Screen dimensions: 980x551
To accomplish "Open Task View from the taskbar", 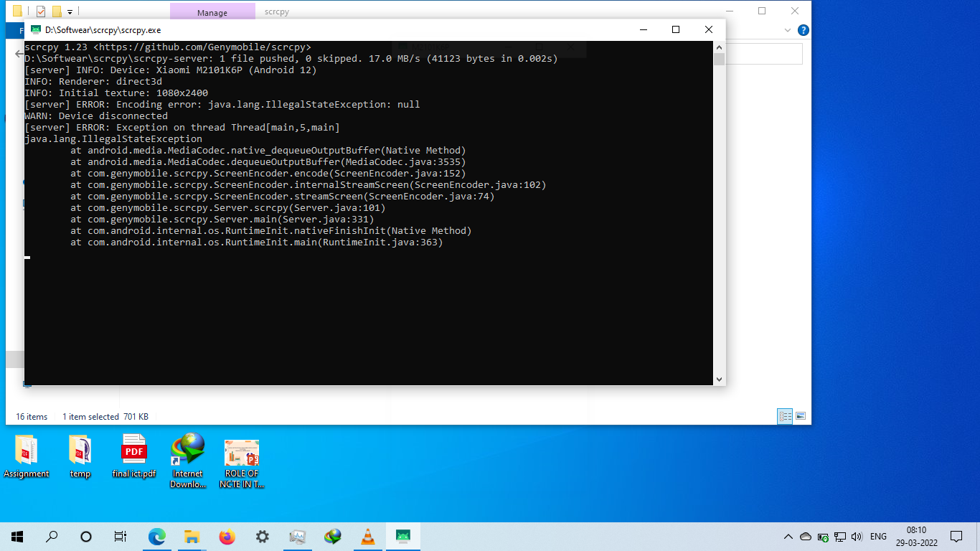I will tap(120, 536).
